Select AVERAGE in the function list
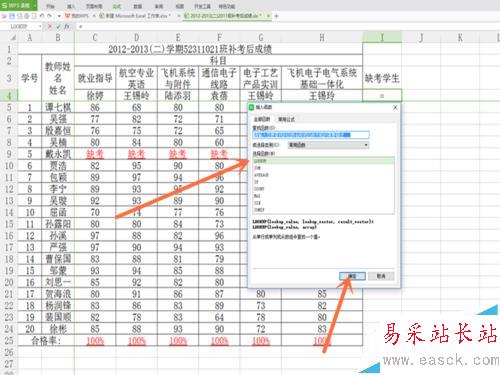This screenshot has width=500, height=375. [x=323, y=175]
